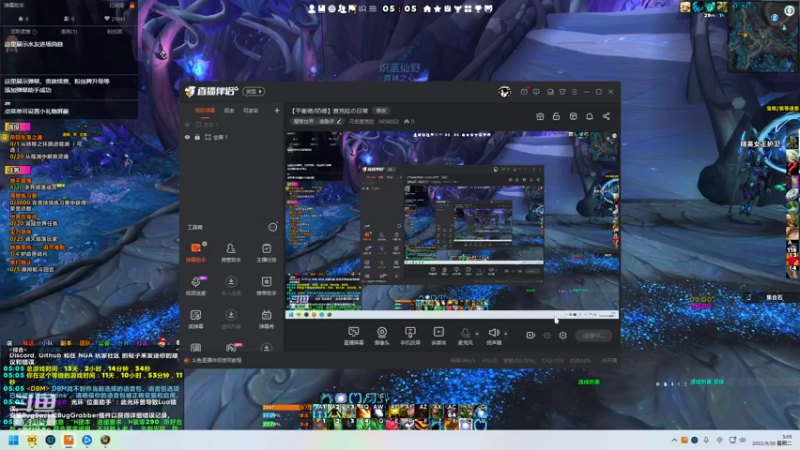Open the hamburger menu in title bar
Viewport: 800px width, 450px height.
(574, 92)
